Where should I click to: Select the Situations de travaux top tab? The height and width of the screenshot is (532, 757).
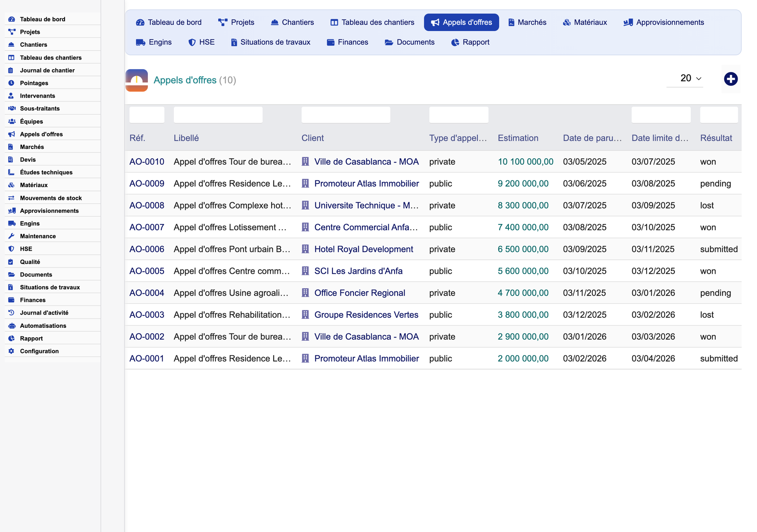click(271, 42)
